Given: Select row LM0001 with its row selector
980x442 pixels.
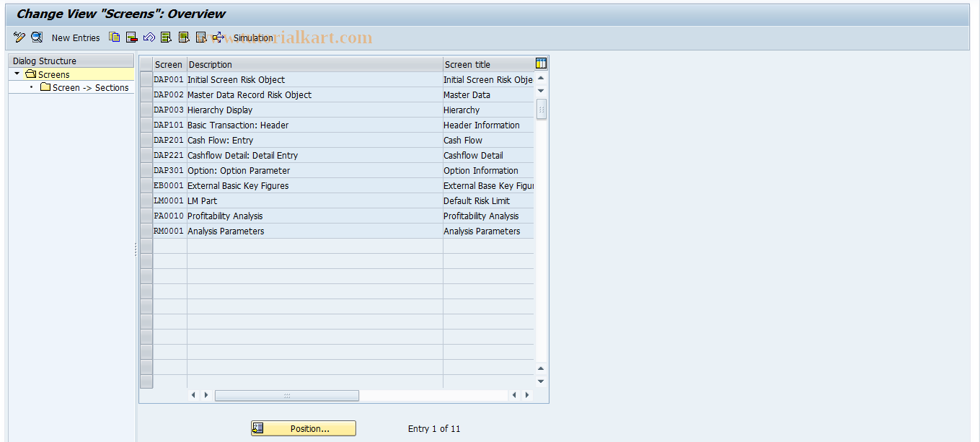Looking at the screenshot, I should tap(146, 200).
